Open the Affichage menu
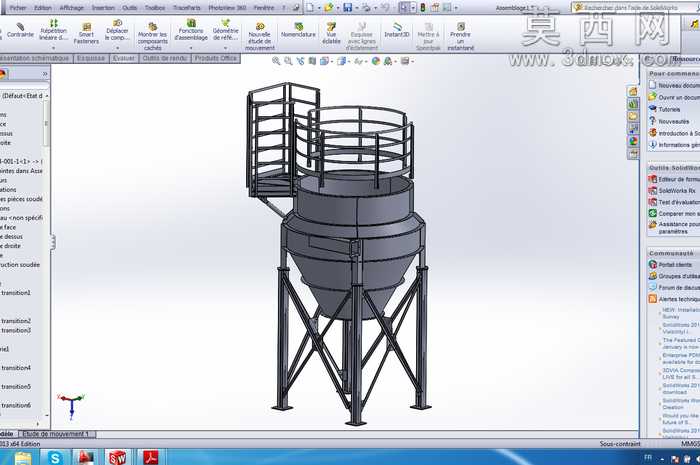The width and height of the screenshot is (700, 465). pyautogui.click(x=71, y=8)
